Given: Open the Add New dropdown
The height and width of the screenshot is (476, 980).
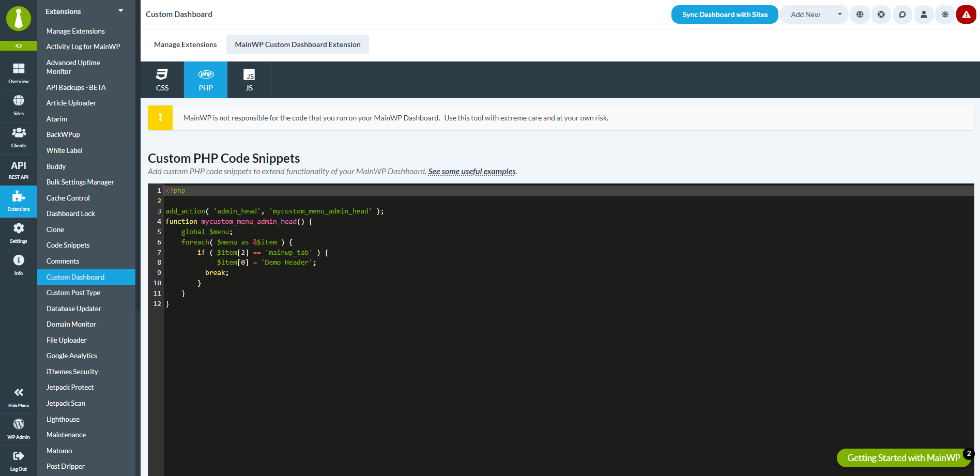Looking at the screenshot, I should [x=814, y=14].
